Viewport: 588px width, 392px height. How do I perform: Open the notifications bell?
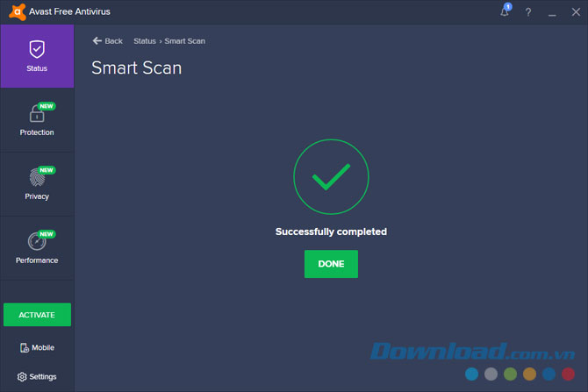pos(506,11)
